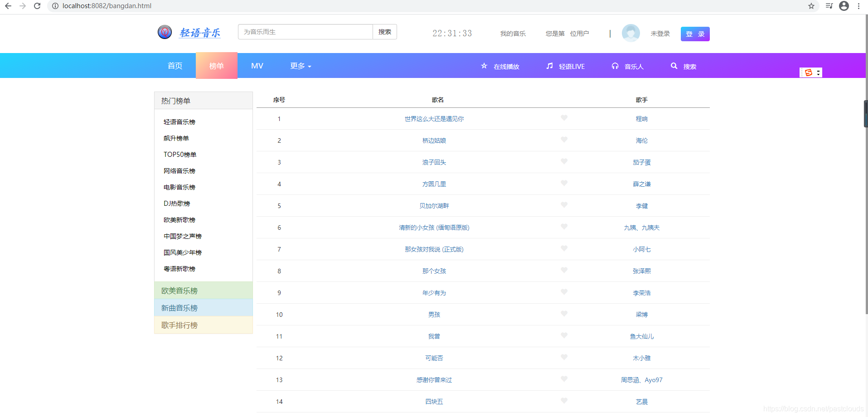Select the 榜单 tab
The width and height of the screenshot is (868, 417).
coord(217,66)
